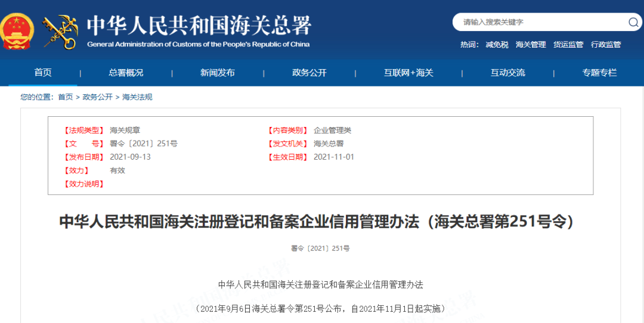Click the 发文机关 value 海关总署

(x=329, y=144)
